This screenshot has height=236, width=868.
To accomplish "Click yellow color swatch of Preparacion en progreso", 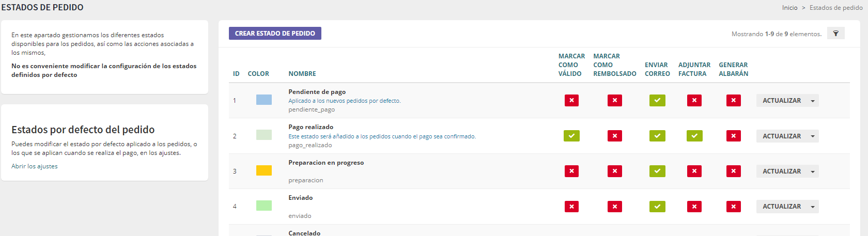I will [264, 171].
